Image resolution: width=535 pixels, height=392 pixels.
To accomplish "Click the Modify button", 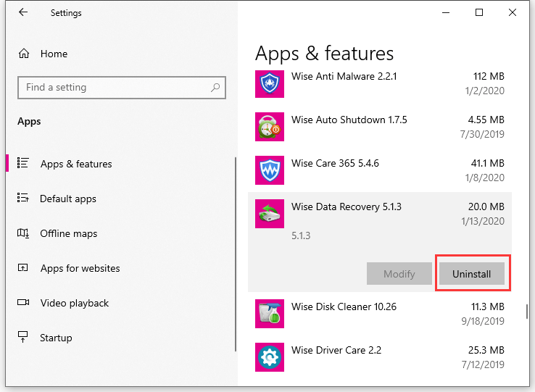I will tap(399, 274).
